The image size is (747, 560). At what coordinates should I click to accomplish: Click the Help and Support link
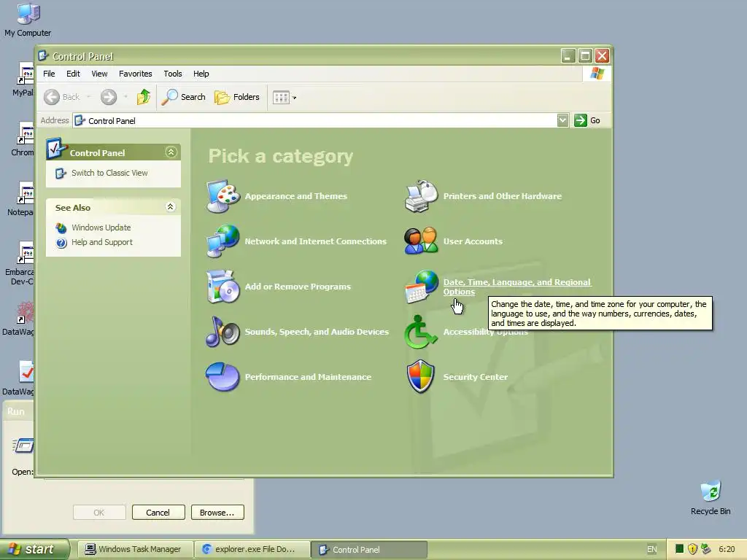(x=102, y=242)
